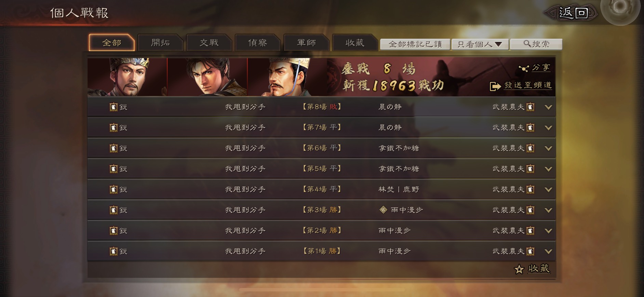This screenshot has height=297, width=644.
Task: Click the 發送至頻道 link
Action: click(528, 85)
